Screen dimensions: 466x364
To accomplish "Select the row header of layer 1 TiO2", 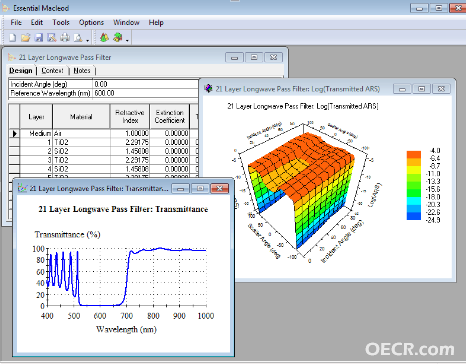I will click(x=14, y=142).
